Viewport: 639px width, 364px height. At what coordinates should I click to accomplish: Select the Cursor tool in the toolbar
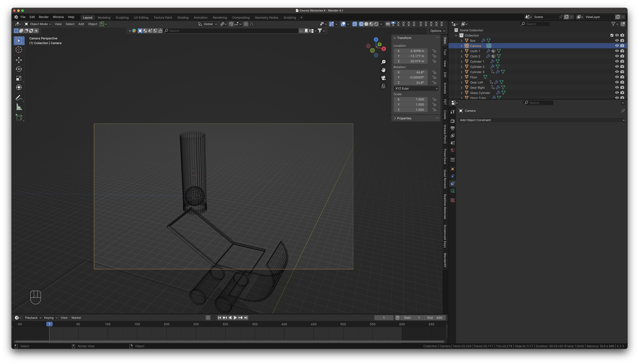(19, 50)
